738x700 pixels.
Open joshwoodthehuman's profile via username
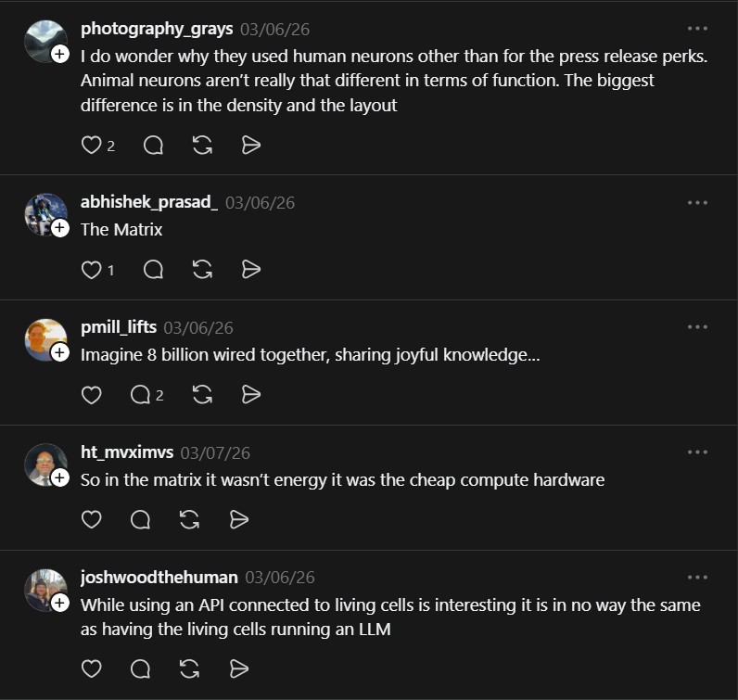(159, 578)
